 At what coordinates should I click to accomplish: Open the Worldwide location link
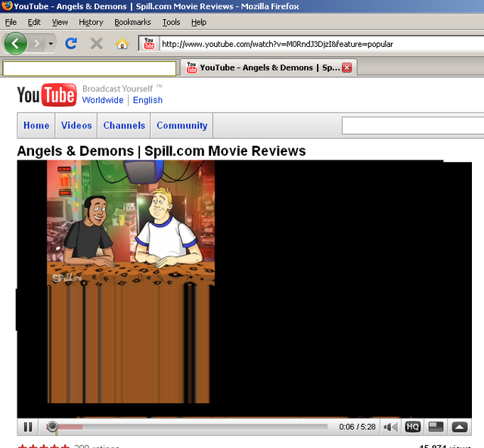point(103,100)
